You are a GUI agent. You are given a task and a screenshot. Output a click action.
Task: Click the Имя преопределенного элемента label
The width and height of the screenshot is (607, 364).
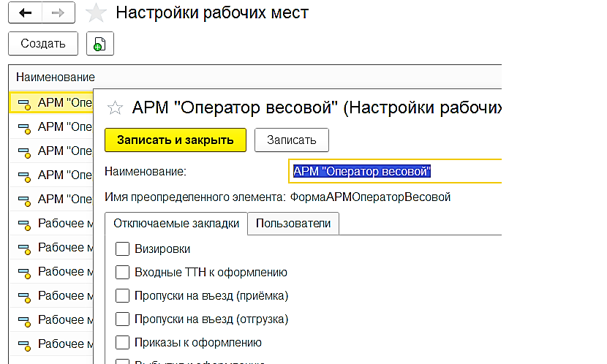(195, 197)
